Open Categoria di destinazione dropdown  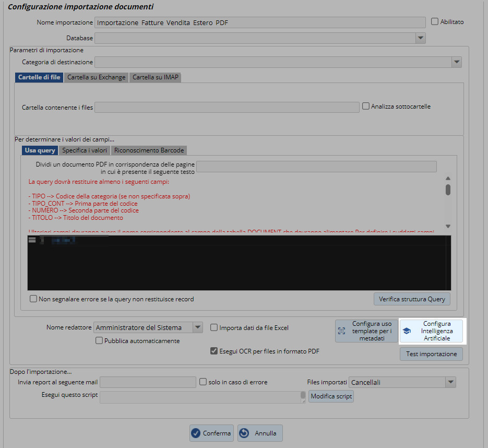point(457,62)
